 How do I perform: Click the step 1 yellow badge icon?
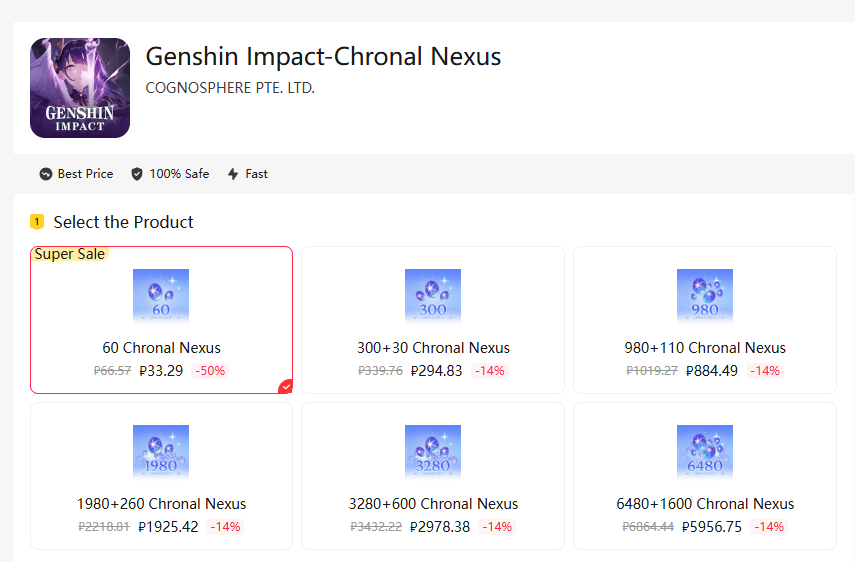pyautogui.click(x=37, y=222)
